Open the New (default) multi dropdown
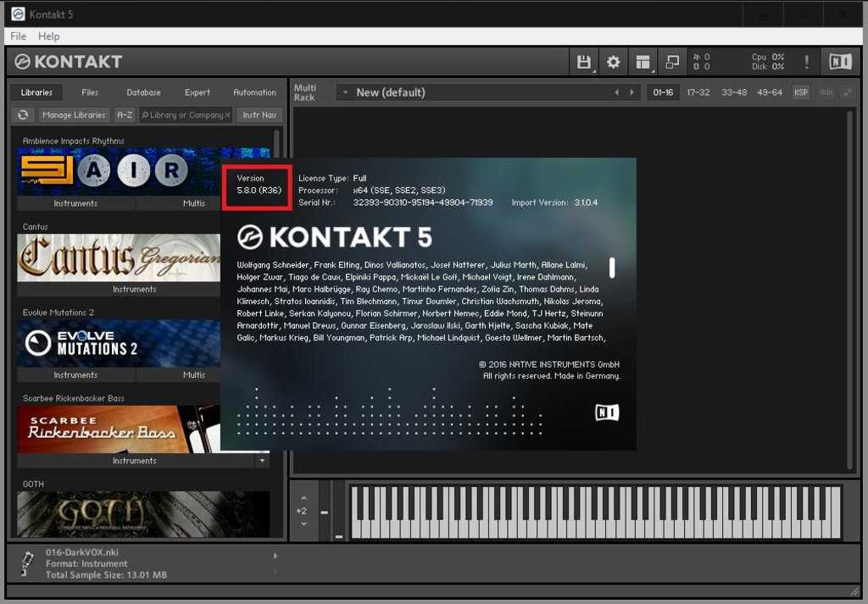 click(345, 92)
